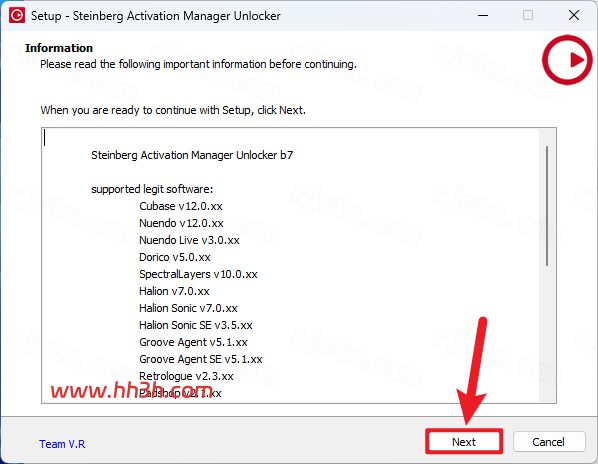Click the Dorico v5.0.xx line
This screenshot has height=464, width=598.
175,257
